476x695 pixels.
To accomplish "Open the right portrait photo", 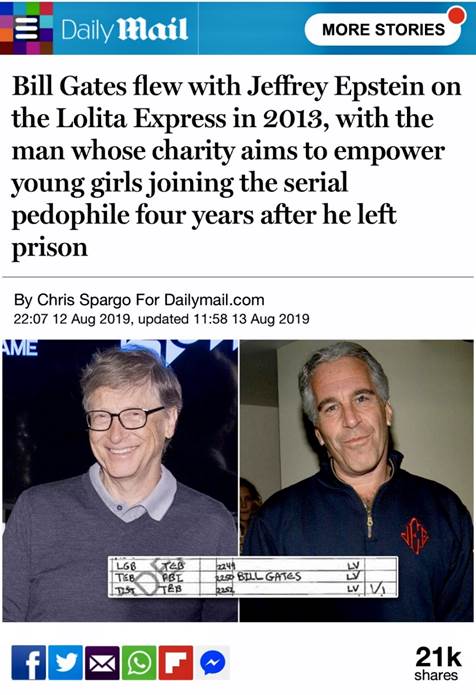I will [357, 480].
